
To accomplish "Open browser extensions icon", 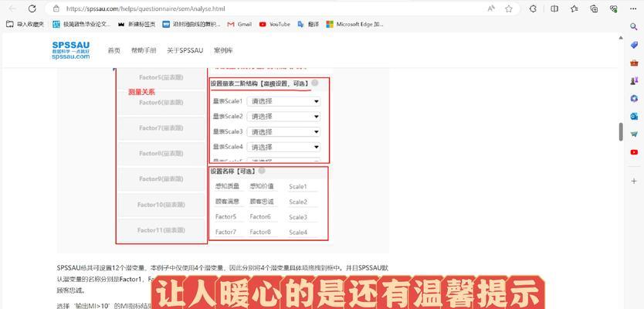I will pyautogui.click(x=533, y=8).
